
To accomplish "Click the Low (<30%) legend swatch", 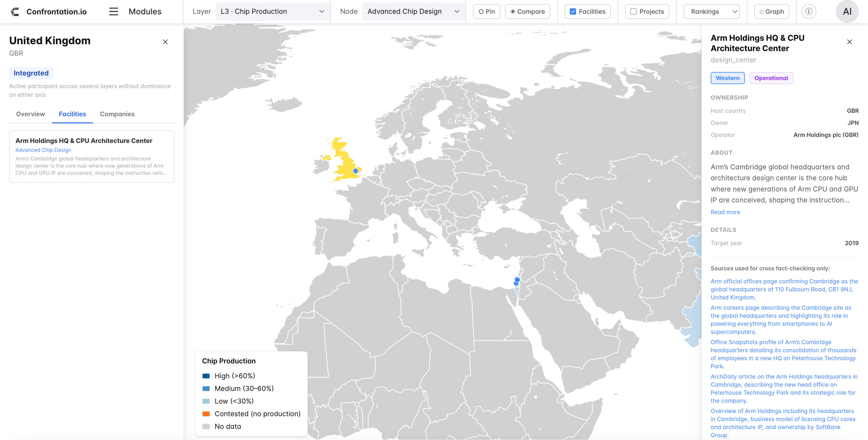I will [x=206, y=401].
